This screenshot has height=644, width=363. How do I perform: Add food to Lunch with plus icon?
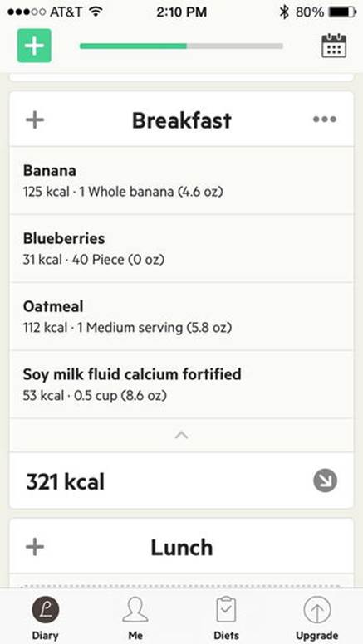coord(35,547)
